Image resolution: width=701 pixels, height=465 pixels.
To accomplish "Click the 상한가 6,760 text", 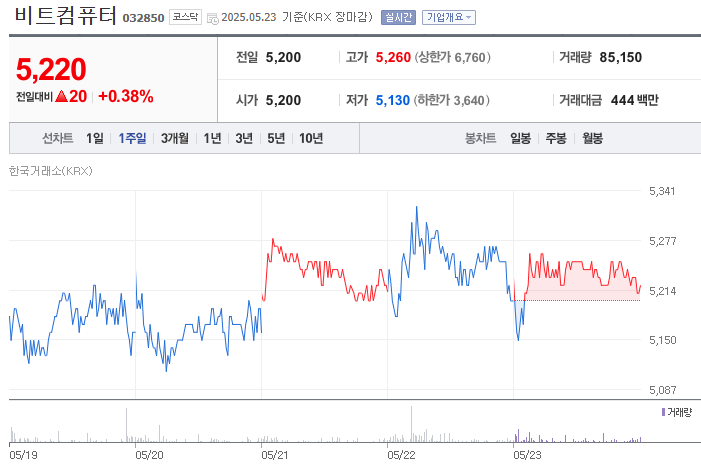I will click(x=452, y=57).
